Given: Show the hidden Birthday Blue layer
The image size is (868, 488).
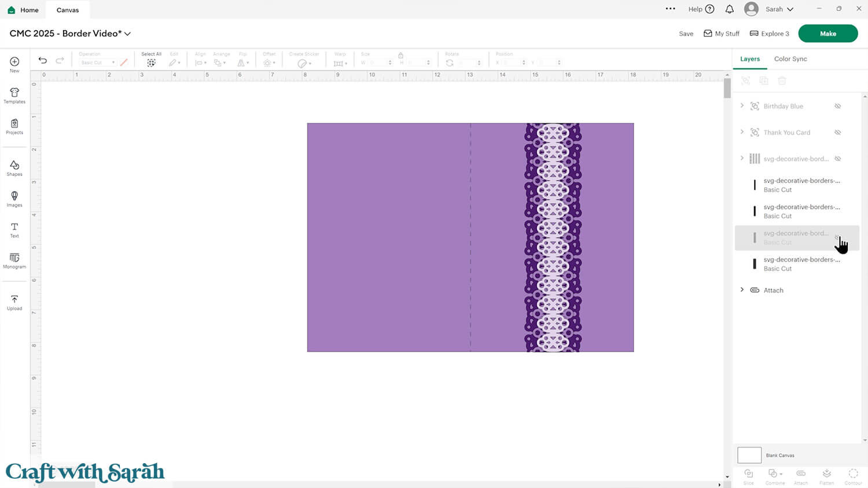Looking at the screenshot, I should coord(837,106).
